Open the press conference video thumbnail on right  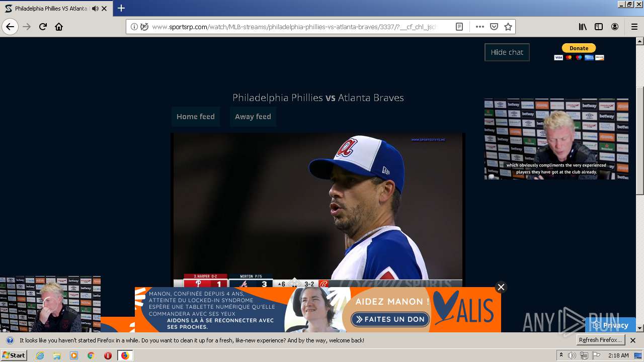pyautogui.click(x=556, y=139)
